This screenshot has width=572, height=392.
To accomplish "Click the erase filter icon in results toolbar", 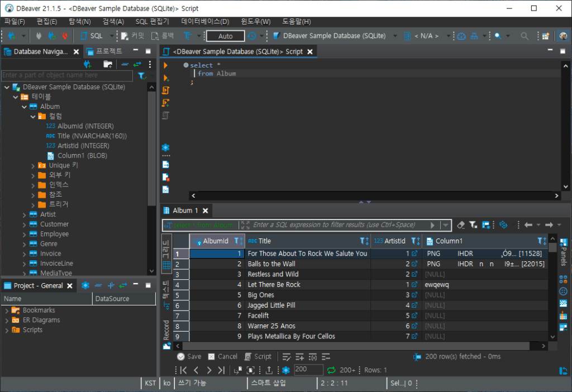I will click(461, 225).
